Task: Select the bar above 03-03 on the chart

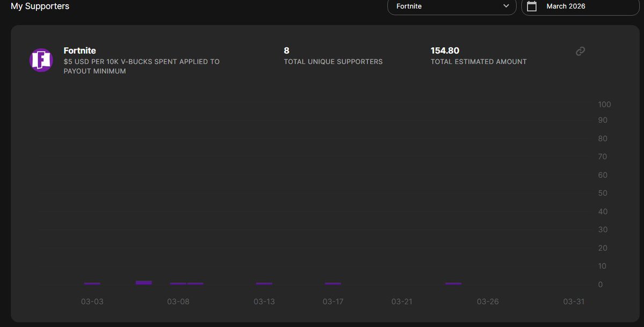Action: coord(92,284)
